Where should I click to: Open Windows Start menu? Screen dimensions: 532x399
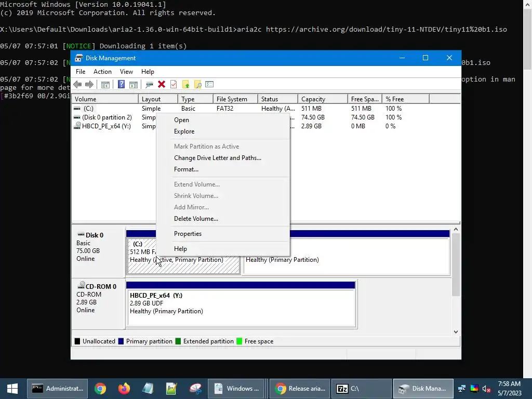point(12,389)
